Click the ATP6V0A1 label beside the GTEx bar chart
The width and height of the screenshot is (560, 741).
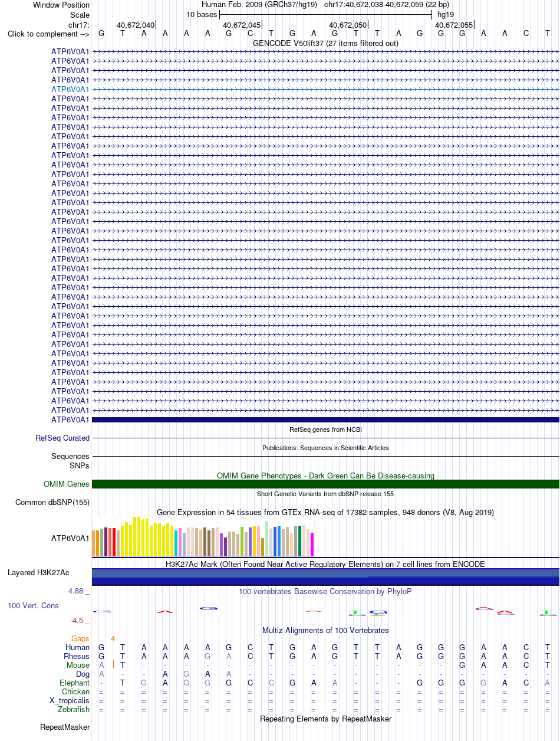(70, 538)
